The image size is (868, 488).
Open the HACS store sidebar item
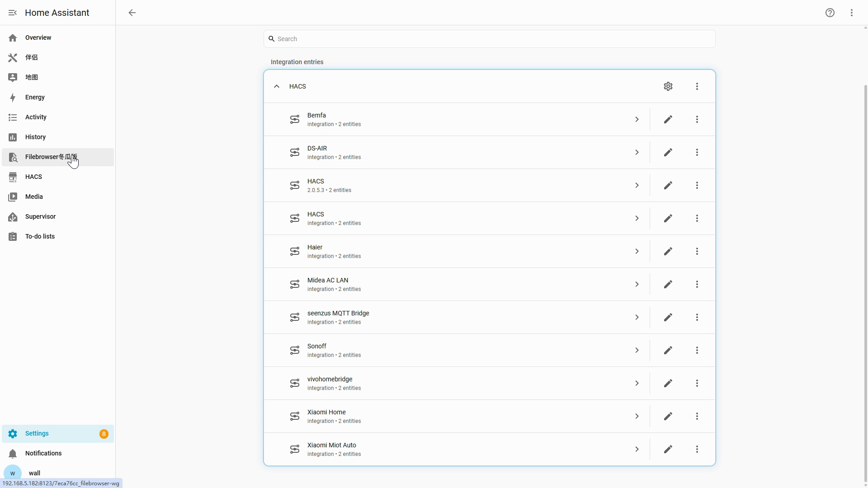coord(58,177)
